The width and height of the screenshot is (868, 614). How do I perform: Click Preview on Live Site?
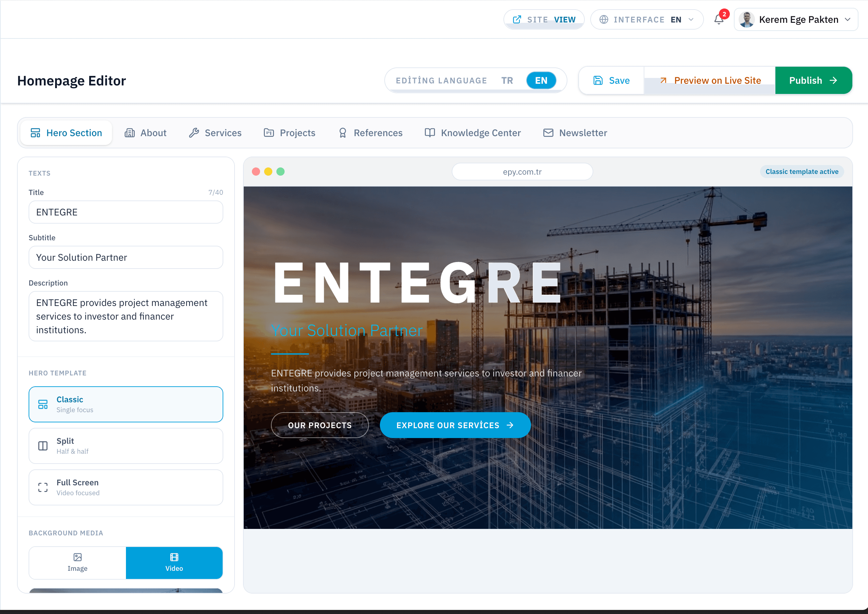[x=710, y=80]
